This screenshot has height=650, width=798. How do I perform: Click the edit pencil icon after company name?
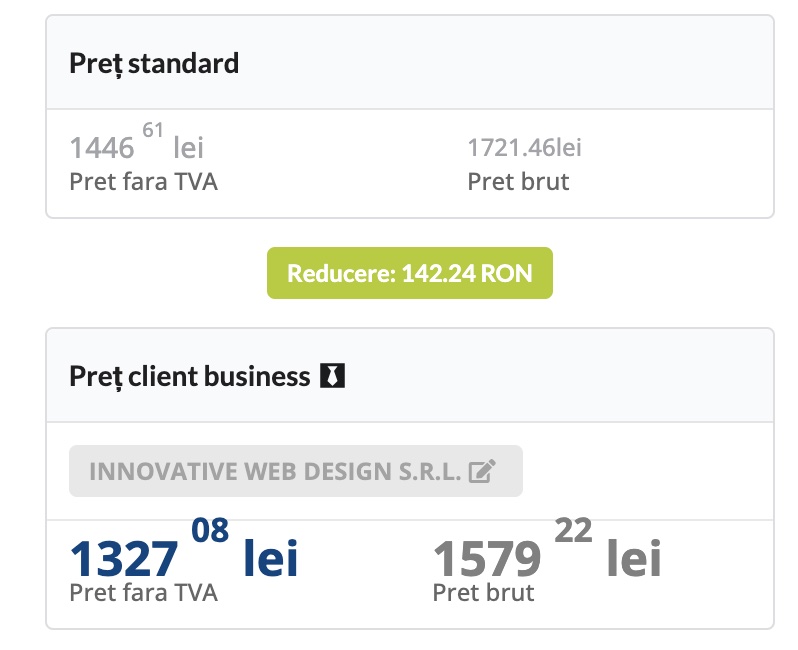pyautogui.click(x=482, y=471)
